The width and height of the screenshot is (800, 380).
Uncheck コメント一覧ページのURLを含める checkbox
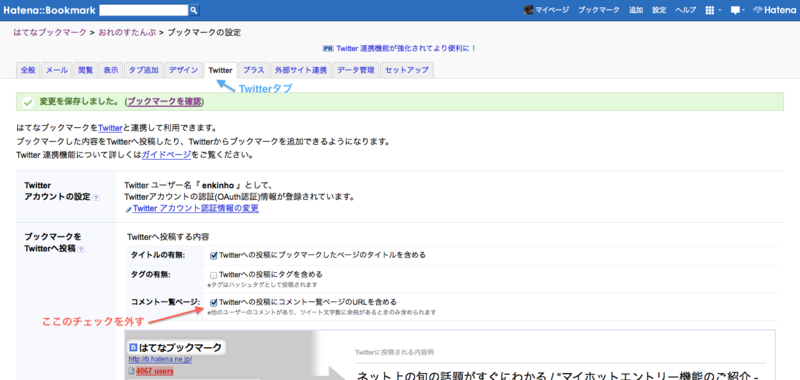pos(214,302)
